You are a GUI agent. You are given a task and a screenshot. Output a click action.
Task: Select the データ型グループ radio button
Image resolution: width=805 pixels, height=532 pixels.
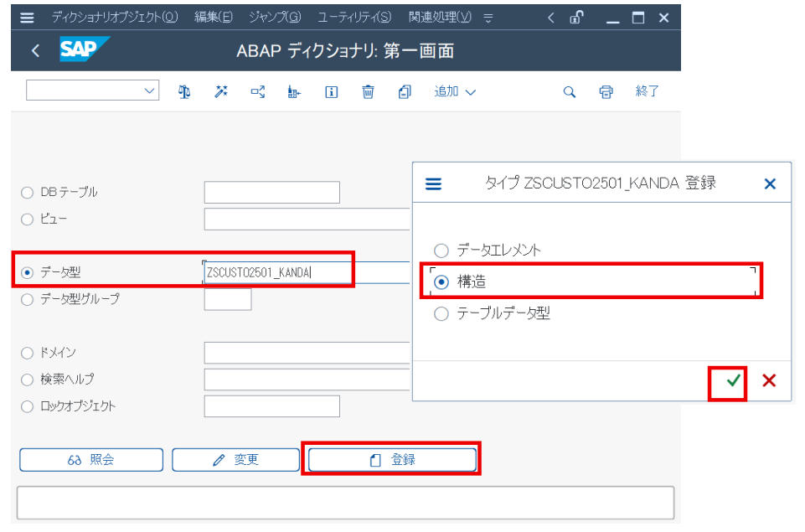point(27,299)
